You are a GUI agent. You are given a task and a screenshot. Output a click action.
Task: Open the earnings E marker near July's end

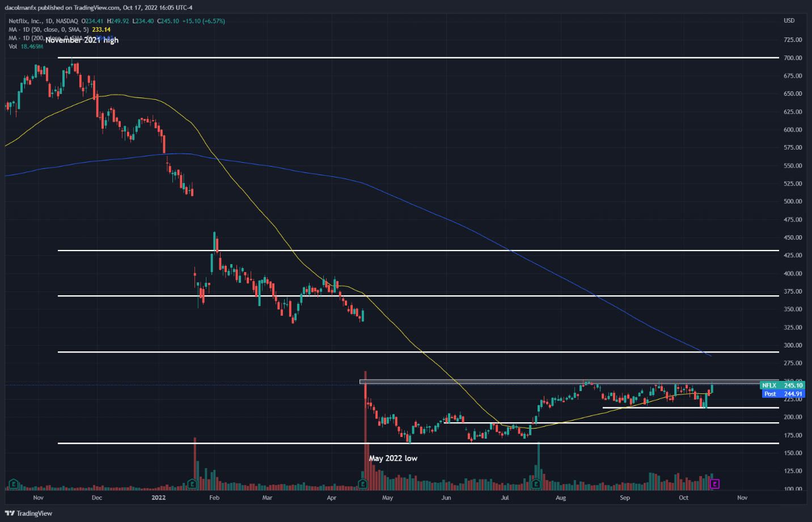point(536,484)
